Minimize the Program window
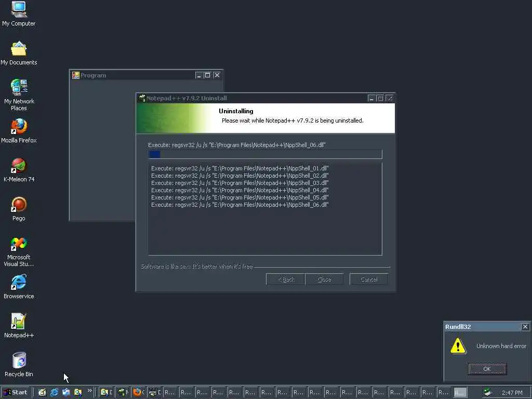532x399 pixels. tap(199, 75)
